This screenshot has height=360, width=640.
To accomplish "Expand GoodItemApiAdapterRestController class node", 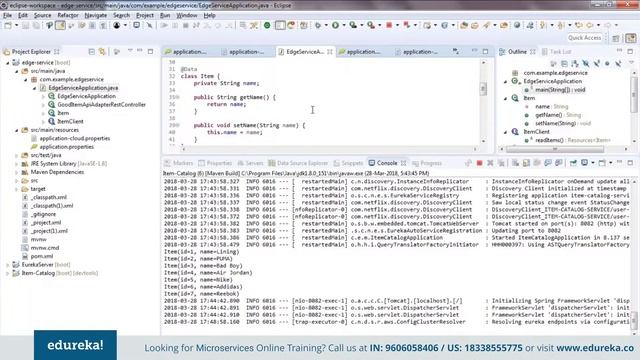I will point(43,105).
